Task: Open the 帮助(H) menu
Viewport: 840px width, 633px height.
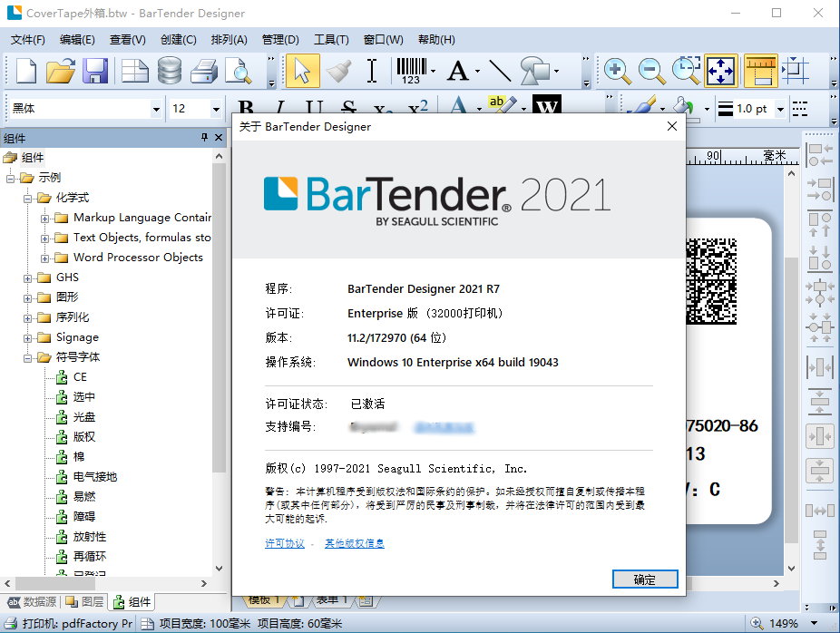Action: pyautogui.click(x=436, y=40)
